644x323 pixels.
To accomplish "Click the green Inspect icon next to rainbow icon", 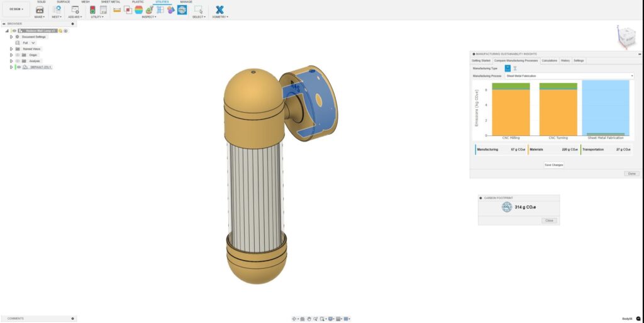I will pos(150,10).
